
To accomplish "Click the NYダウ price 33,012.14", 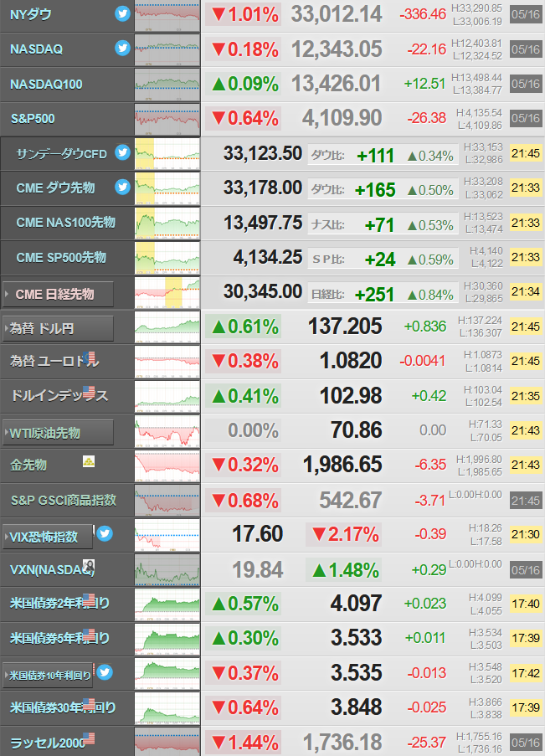I will click(337, 14).
